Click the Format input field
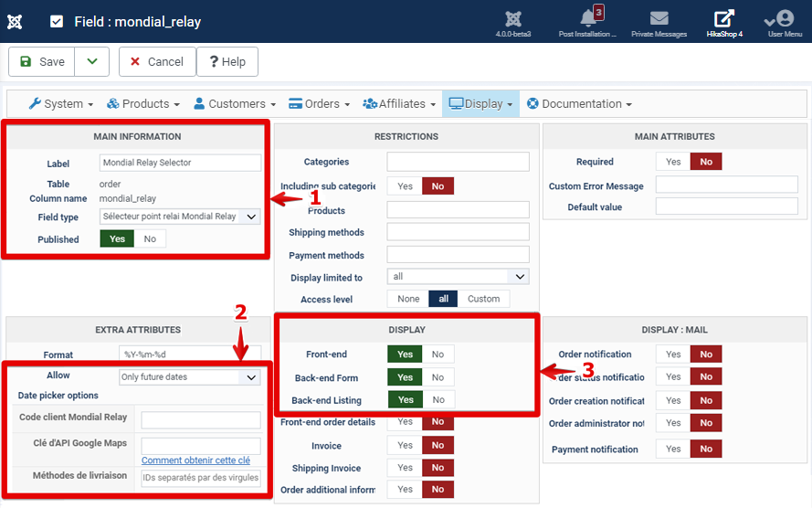The image size is (812, 508). click(x=190, y=354)
